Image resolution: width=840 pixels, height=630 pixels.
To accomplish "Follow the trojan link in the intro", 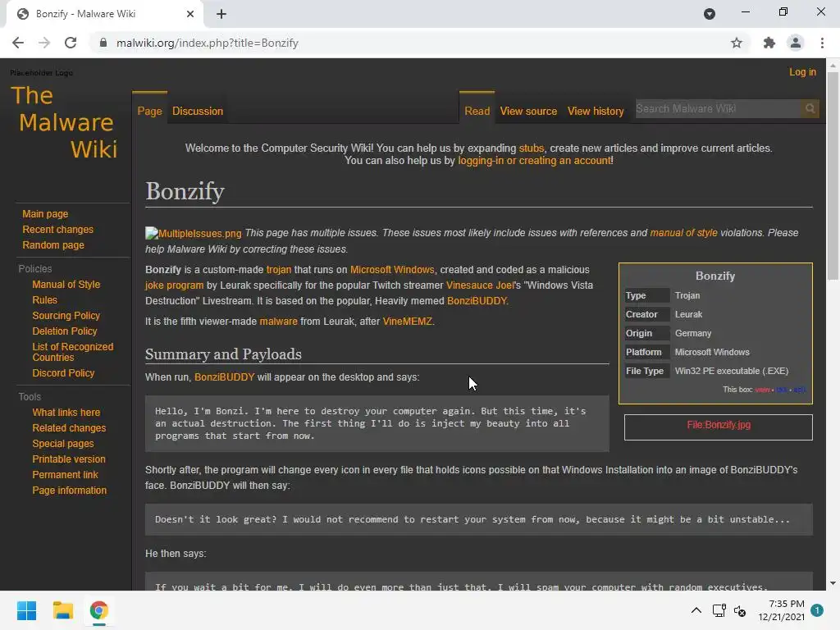I will click(279, 270).
